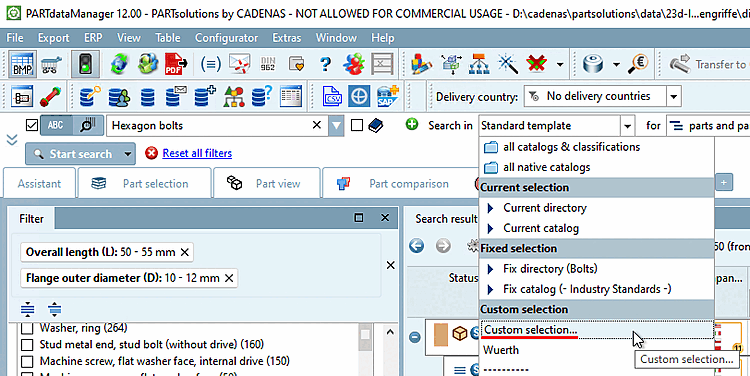Click the database with key icon

coord(90,96)
